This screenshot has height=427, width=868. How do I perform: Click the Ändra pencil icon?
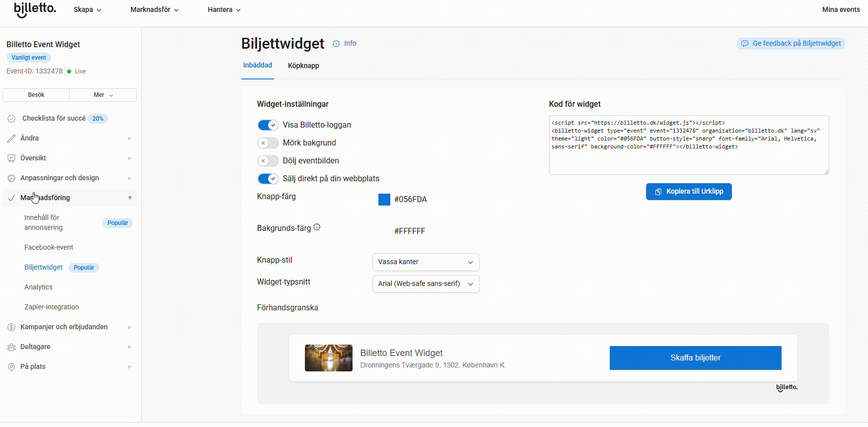(x=11, y=139)
